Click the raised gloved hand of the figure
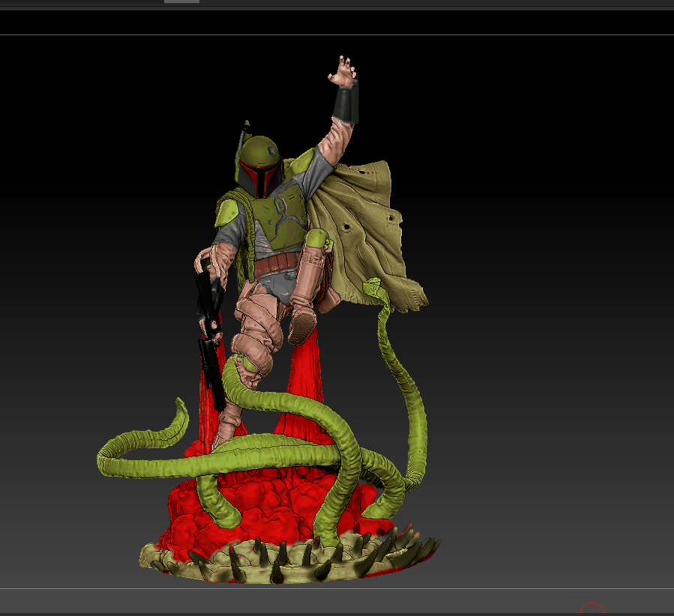This screenshot has height=616, width=674. (x=343, y=72)
